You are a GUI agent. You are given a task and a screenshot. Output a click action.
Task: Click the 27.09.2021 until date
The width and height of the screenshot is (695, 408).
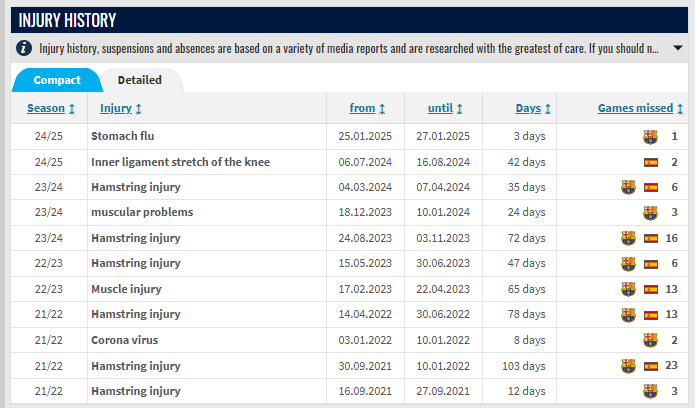[443, 391]
